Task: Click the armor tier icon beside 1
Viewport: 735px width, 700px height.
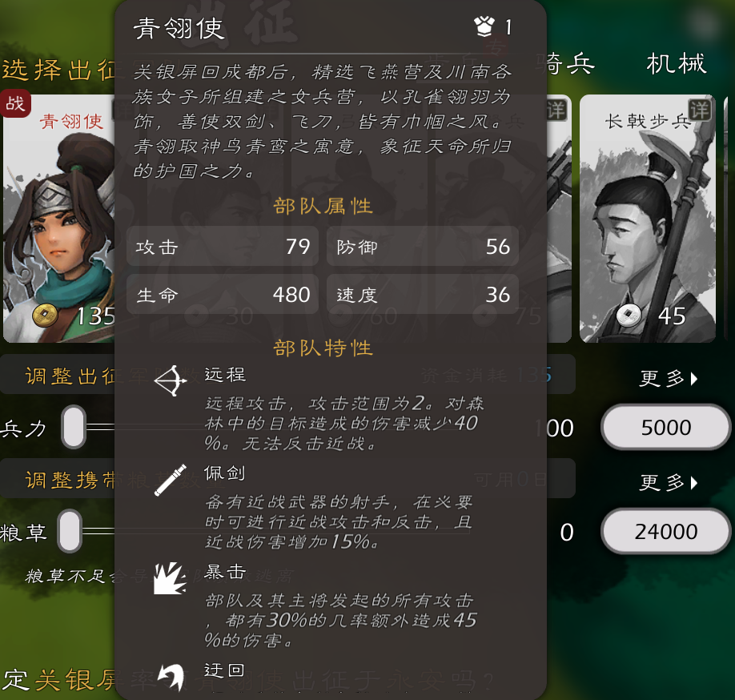Action: (484, 26)
